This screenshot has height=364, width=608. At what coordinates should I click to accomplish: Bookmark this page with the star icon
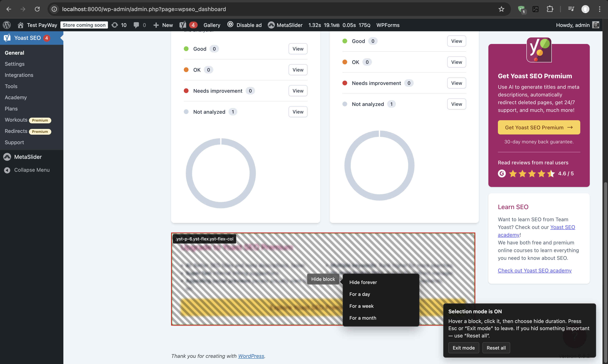(x=501, y=9)
